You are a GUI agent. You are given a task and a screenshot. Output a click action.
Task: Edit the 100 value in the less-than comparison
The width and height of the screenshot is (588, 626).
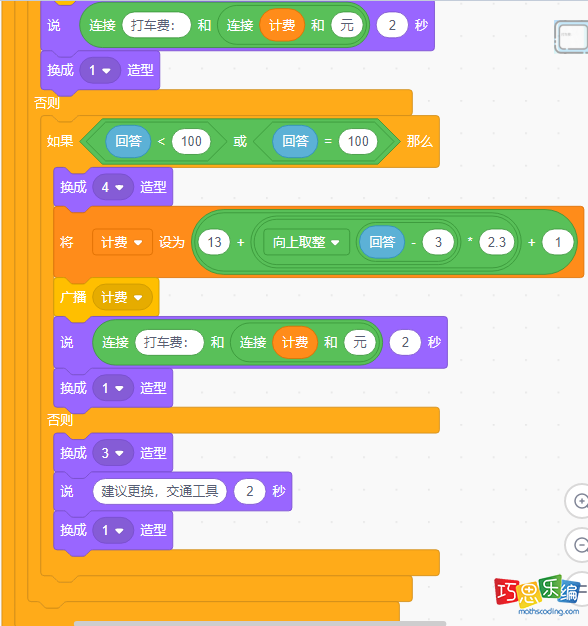point(191,141)
